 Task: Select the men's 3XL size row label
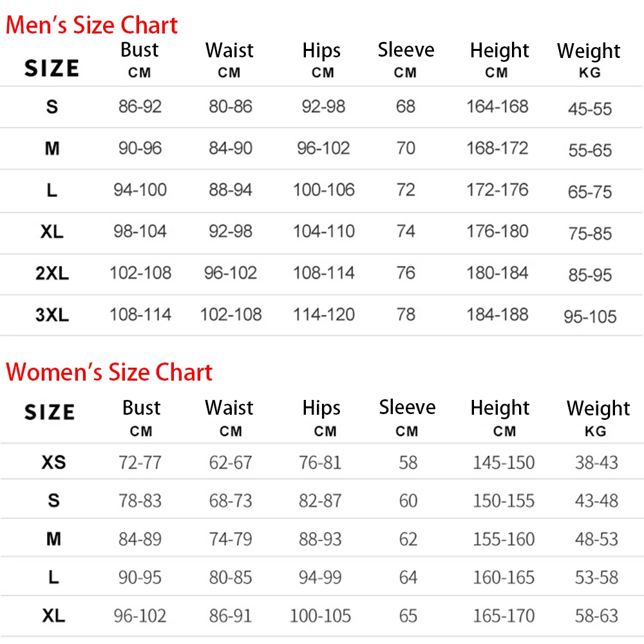52,316
